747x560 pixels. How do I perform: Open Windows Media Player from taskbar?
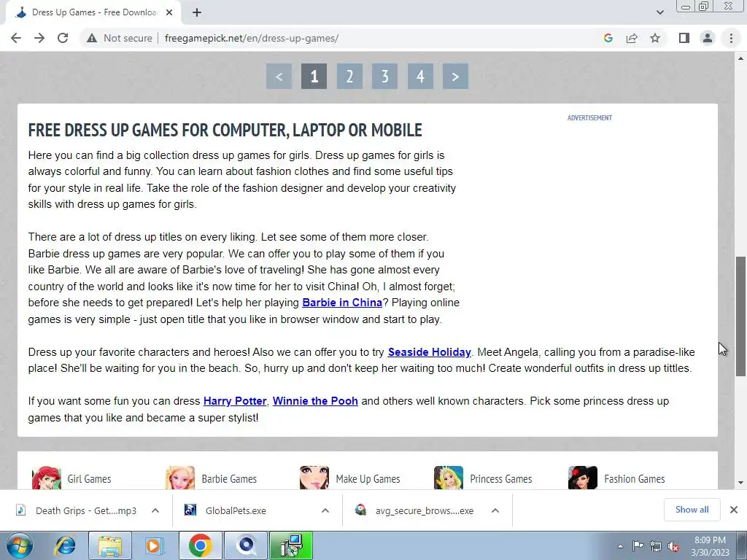[154, 545]
